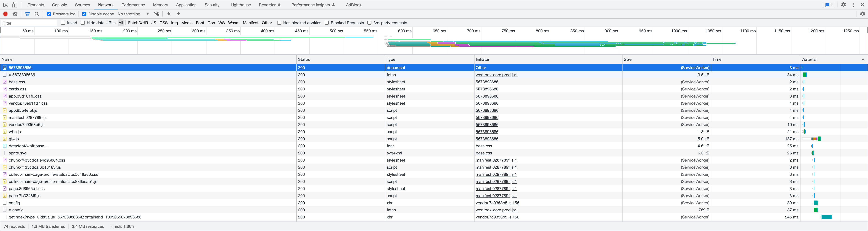The width and height of the screenshot is (868, 231).
Task: Switch to the Application tab
Action: [186, 5]
